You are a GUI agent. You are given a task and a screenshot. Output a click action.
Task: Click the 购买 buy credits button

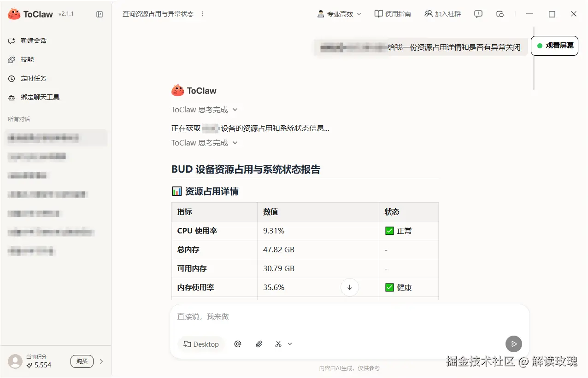point(82,361)
